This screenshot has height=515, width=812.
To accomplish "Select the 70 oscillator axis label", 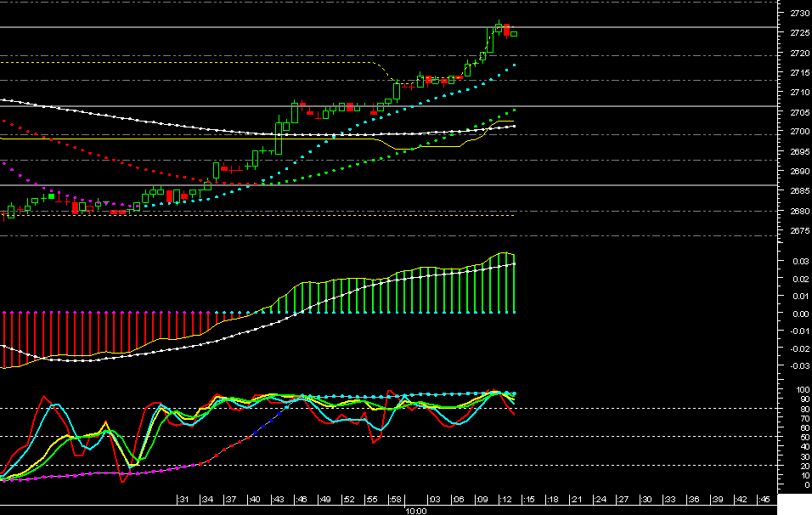I will pyautogui.click(x=805, y=419).
